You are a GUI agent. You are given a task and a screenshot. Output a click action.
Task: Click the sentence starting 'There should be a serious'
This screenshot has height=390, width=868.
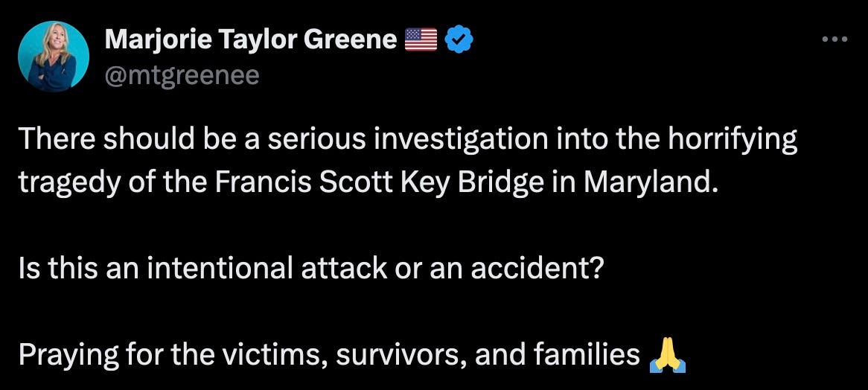point(408,160)
